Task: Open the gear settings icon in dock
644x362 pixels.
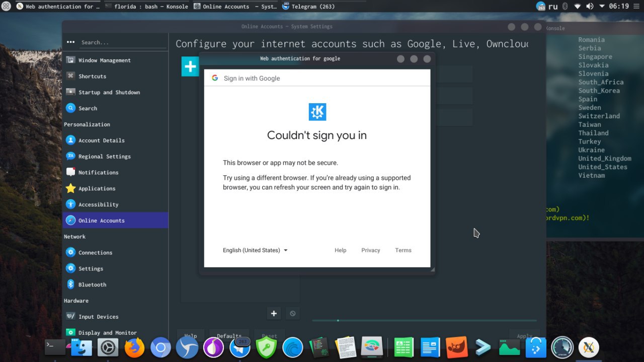Action: pyautogui.click(x=108, y=347)
